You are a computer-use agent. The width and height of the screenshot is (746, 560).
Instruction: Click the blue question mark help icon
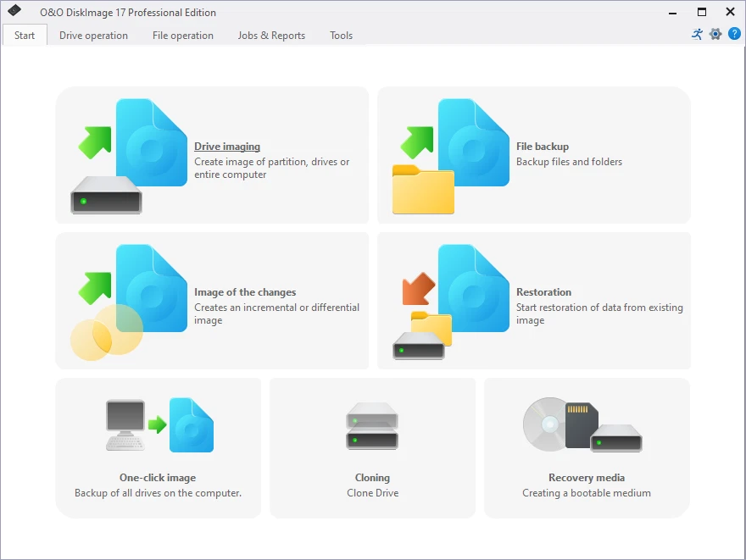735,34
